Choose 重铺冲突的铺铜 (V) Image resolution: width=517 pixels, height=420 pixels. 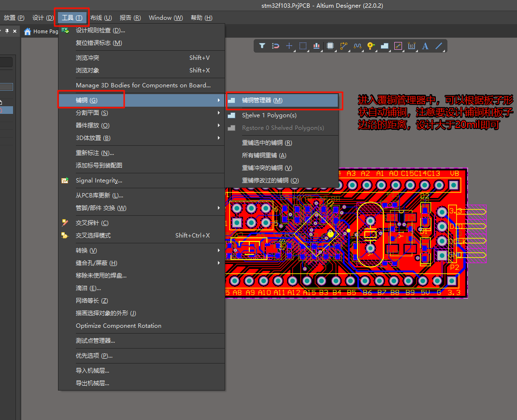(x=282, y=168)
